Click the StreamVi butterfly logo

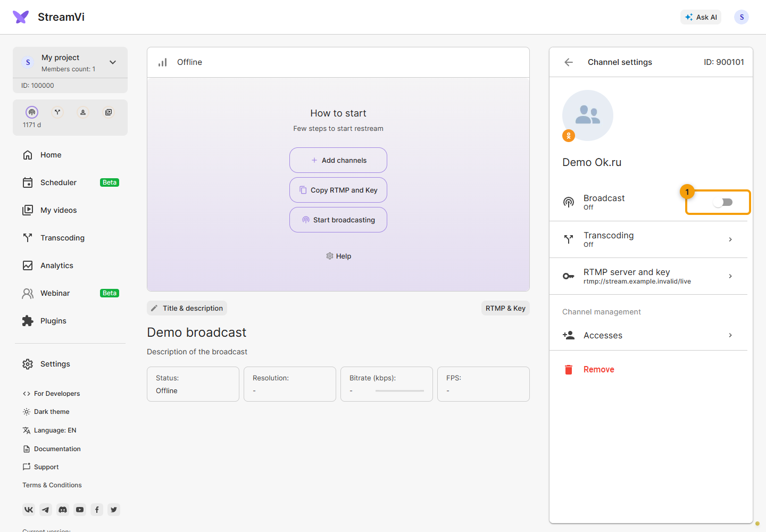pos(21,17)
